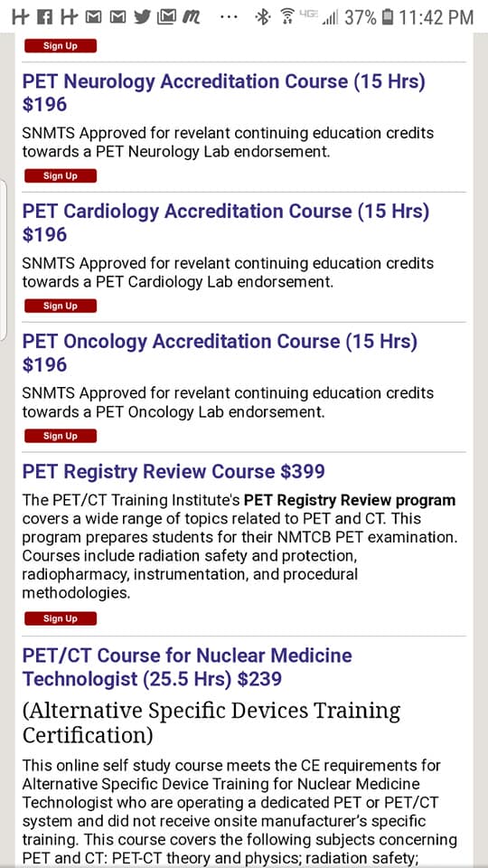Open PET Registry Review Course $399 link
The height and width of the screenshot is (868, 488).
(x=174, y=472)
